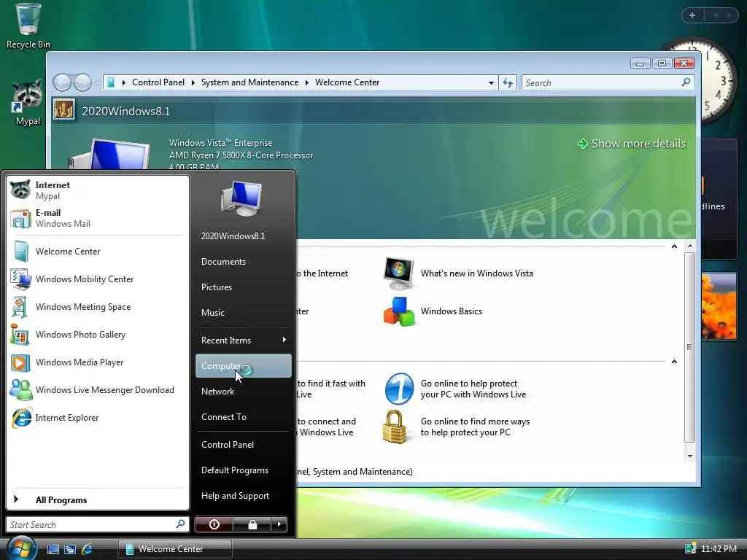Open What's new in Windows Vista
Image resolution: width=747 pixels, height=560 pixels.
(x=458, y=273)
